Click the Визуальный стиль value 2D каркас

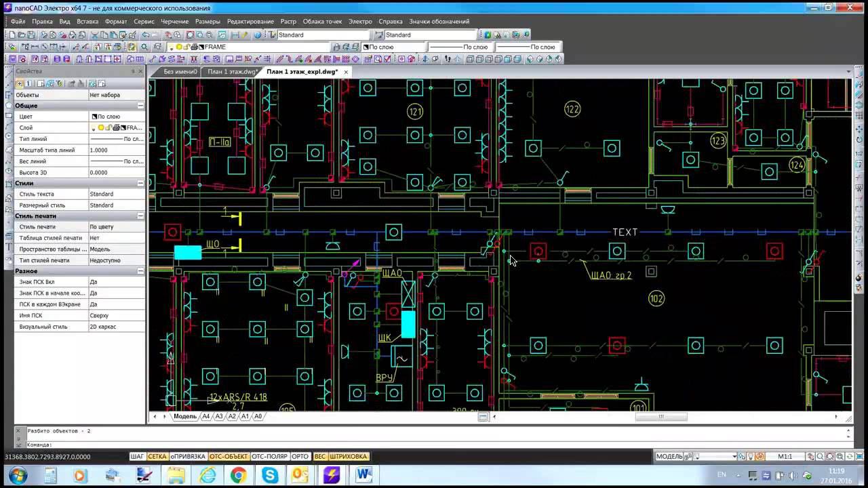(117, 327)
